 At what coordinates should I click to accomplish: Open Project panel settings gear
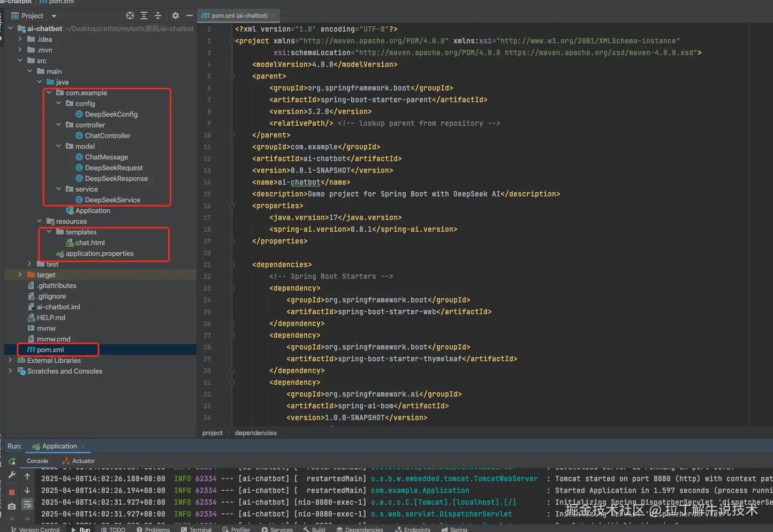pos(176,16)
